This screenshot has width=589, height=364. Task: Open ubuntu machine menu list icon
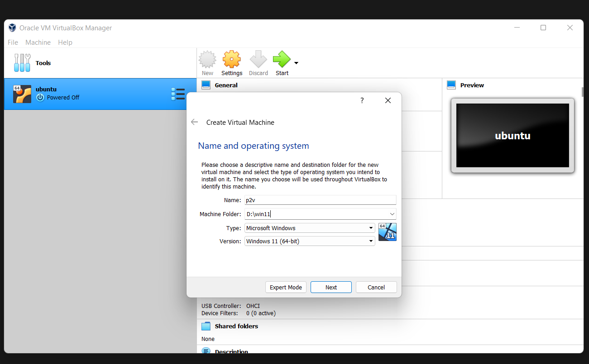[x=178, y=94]
